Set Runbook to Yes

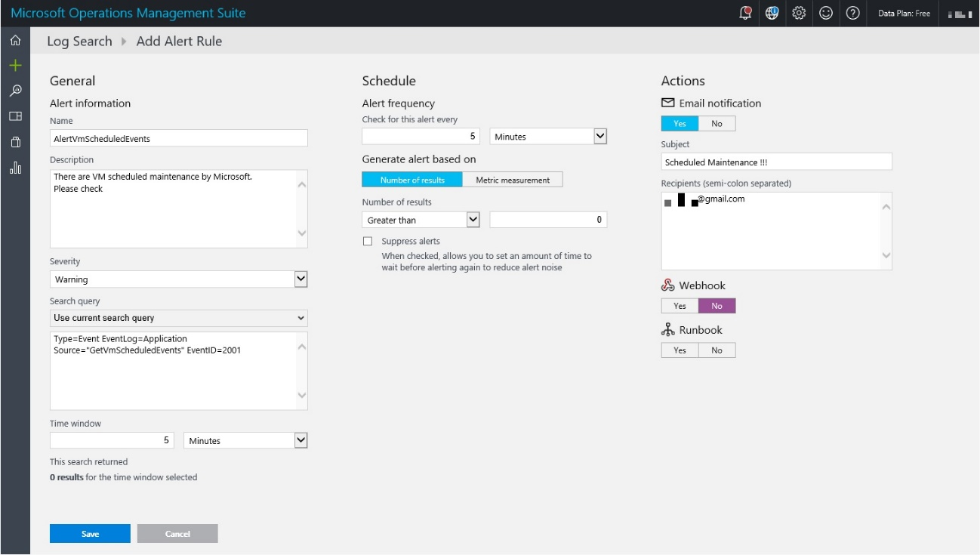pos(680,350)
